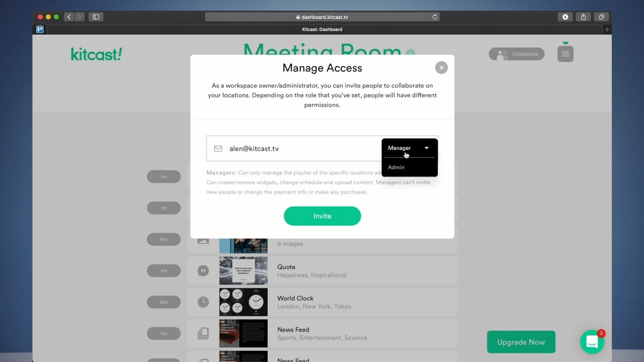Open the chat support bubble icon
Image resolution: width=644 pixels, height=362 pixels.
click(x=592, y=342)
